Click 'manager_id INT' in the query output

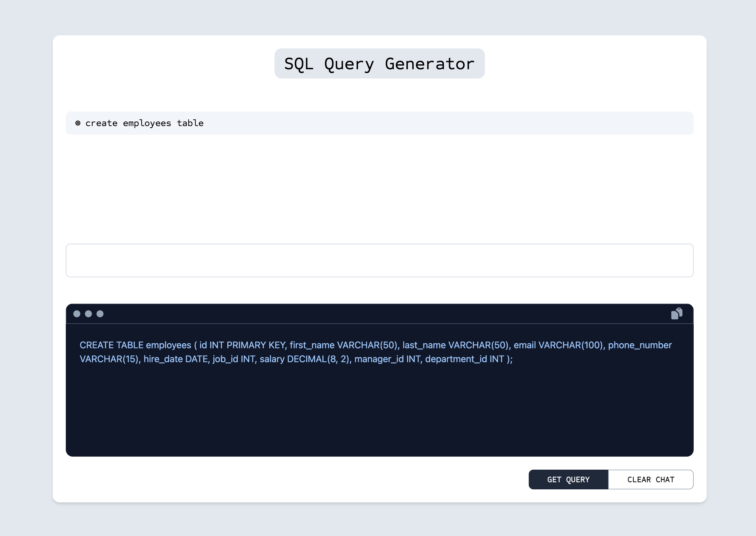[387, 359]
